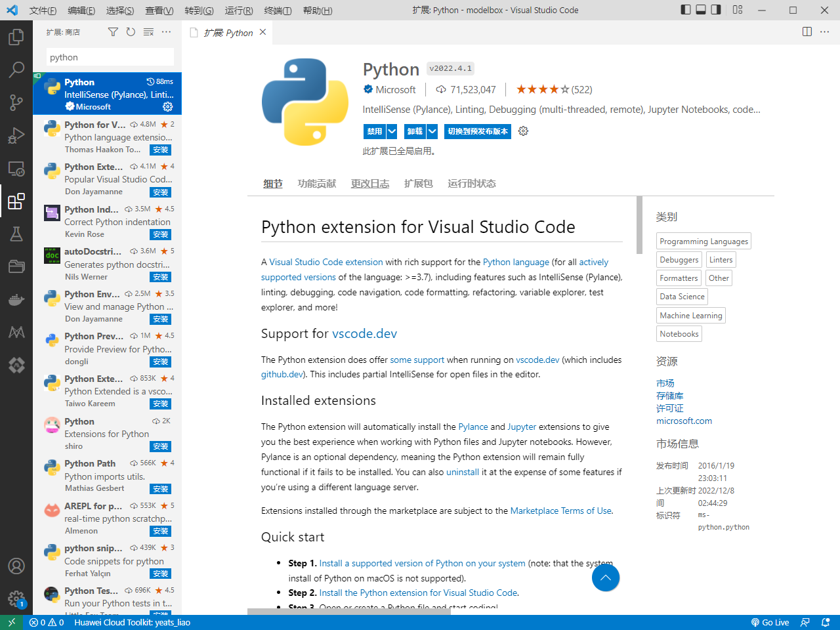Open microsoft.com resource link
Image resolution: width=840 pixels, height=630 pixels.
684,421
